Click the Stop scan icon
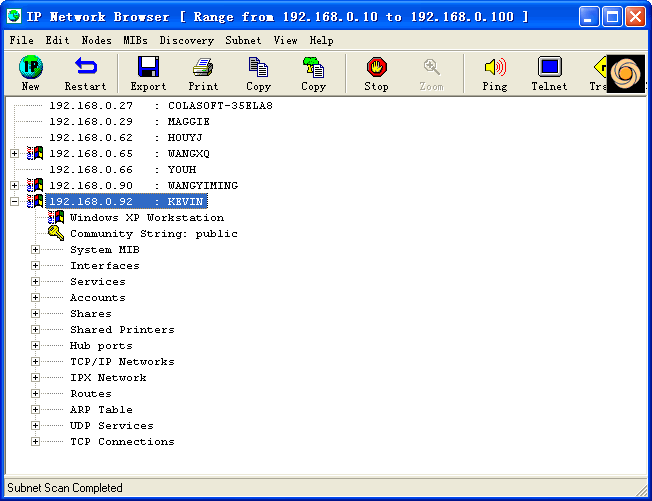This screenshot has width=652, height=501. (377, 67)
